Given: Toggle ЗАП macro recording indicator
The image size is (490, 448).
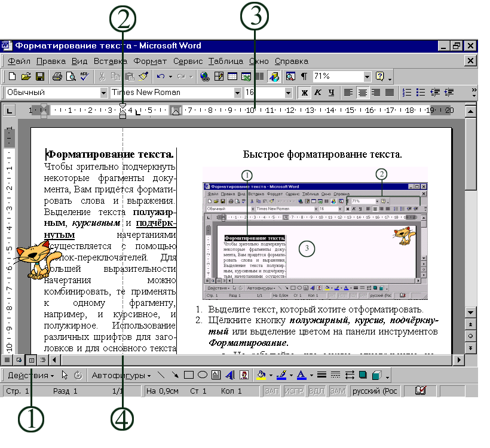Looking at the screenshot, I should pos(272,391).
